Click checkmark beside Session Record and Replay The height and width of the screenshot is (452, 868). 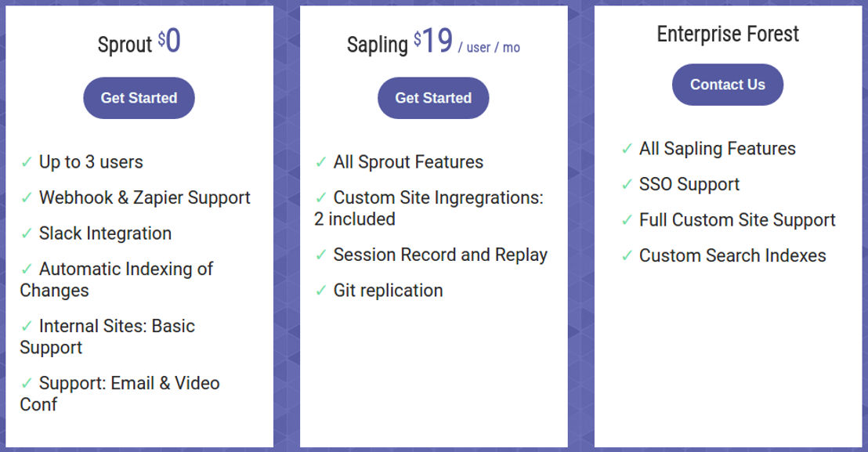pos(321,255)
